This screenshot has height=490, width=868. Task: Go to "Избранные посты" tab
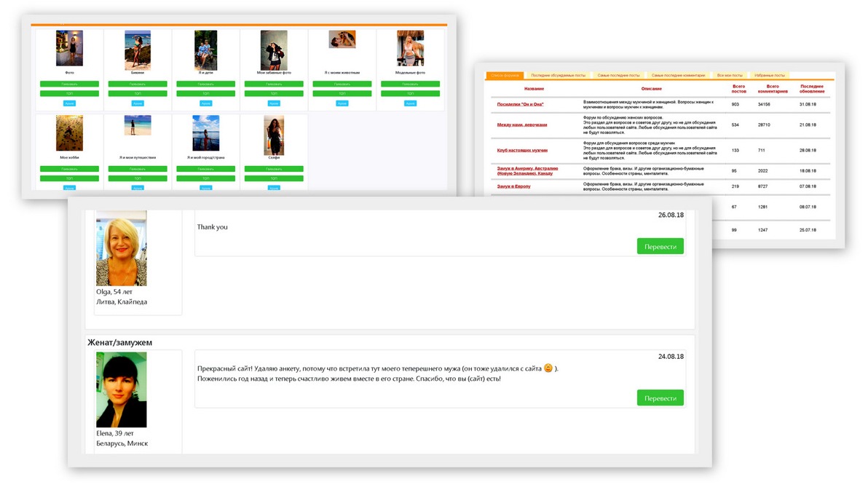(769, 75)
